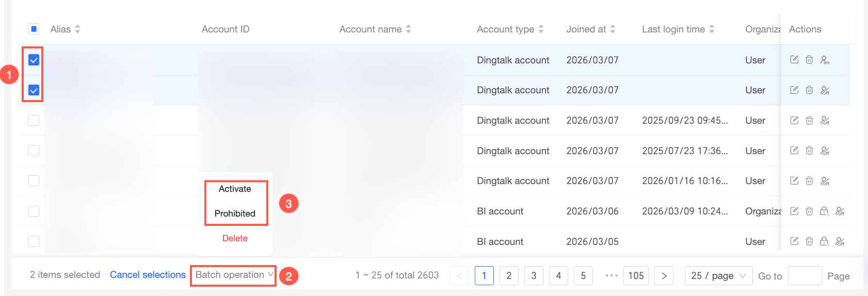Choose Activate from the batch menu
Screen dimensions: 868x296
click(x=235, y=189)
